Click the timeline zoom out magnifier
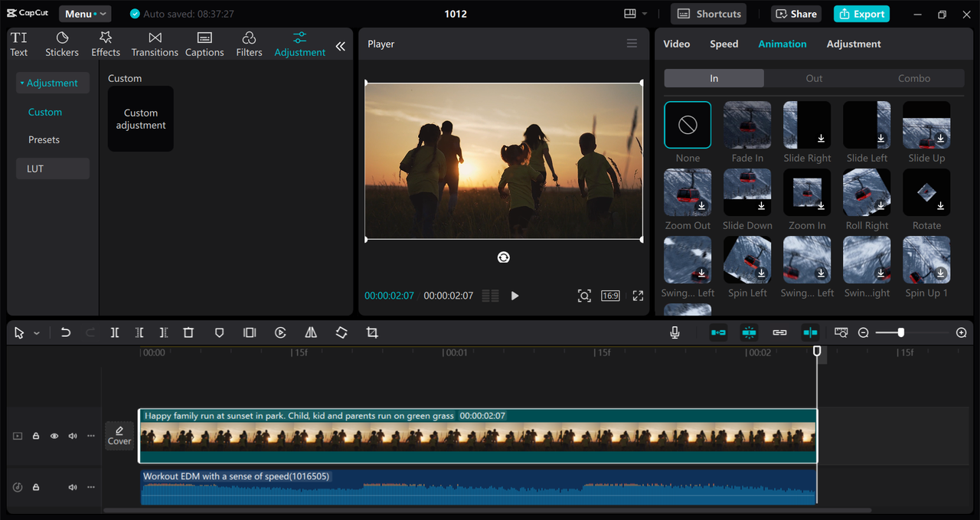Screen dimensions: 980x520 click(x=864, y=332)
